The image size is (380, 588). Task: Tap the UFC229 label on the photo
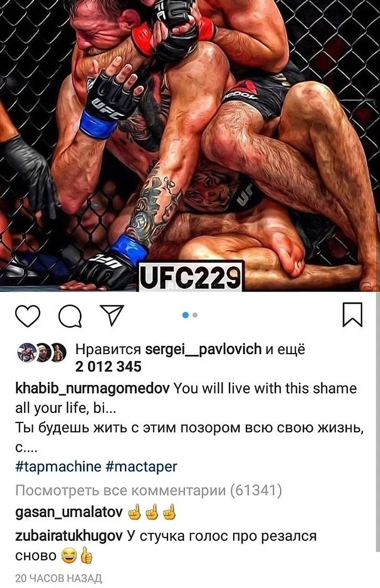click(x=191, y=277)
